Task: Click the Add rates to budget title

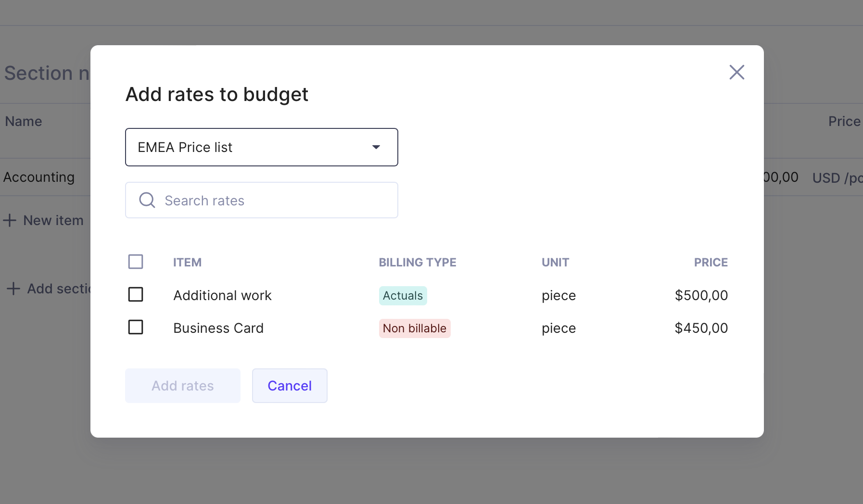Action: click(217, 94)
